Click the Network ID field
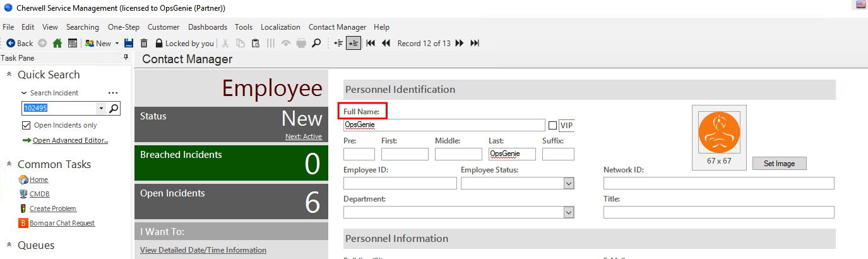The width and height of the screenshot is (868, 259). 719,183
